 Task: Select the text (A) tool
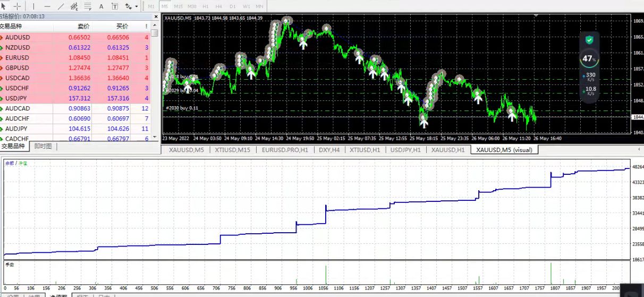[101, 6]
